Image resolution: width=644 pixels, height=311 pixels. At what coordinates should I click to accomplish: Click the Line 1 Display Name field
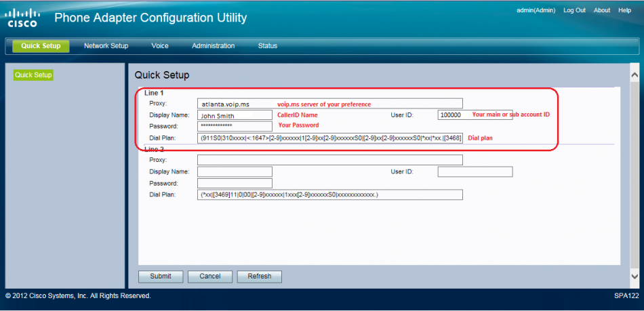235,115
